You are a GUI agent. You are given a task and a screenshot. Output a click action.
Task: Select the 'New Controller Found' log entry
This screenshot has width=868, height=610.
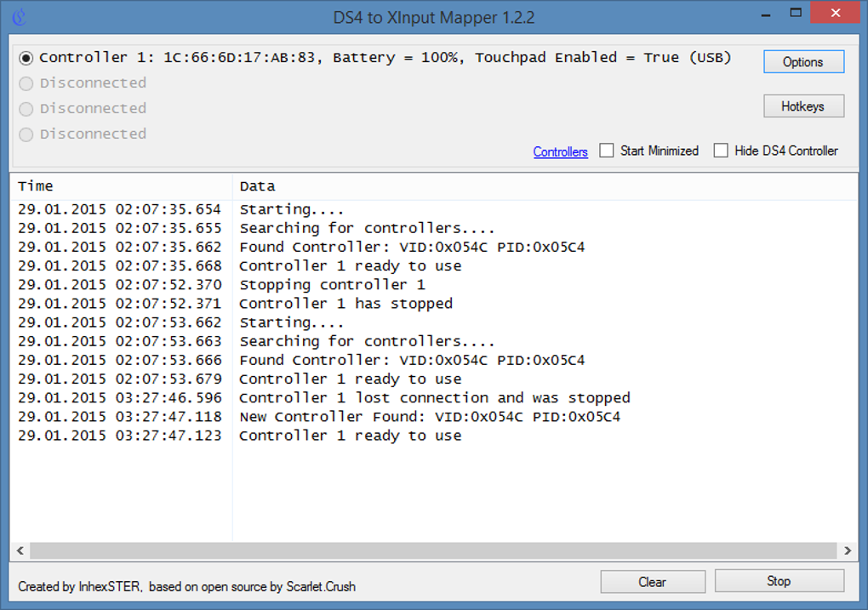pos(429,417)
